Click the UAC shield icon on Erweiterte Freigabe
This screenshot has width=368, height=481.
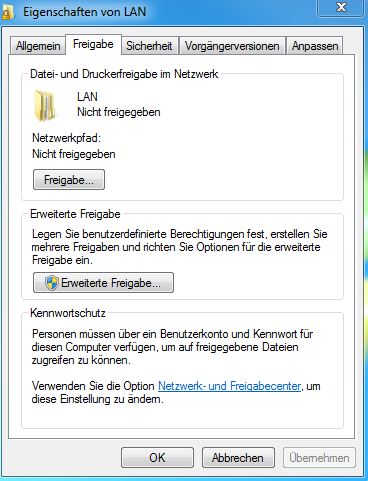coord(52,283)
